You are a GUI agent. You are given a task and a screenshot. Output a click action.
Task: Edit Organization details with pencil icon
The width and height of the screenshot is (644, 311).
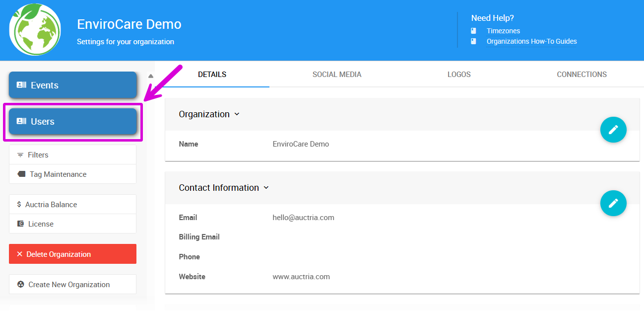(613, 130)
